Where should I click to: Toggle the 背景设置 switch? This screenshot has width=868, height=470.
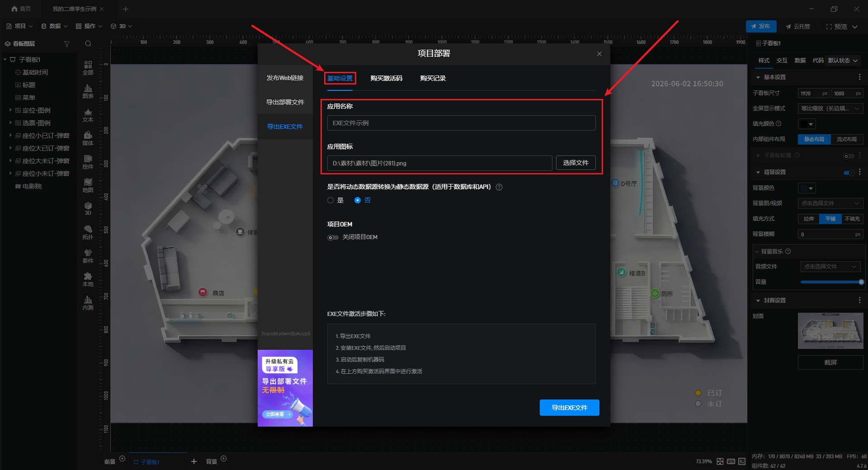849,173
